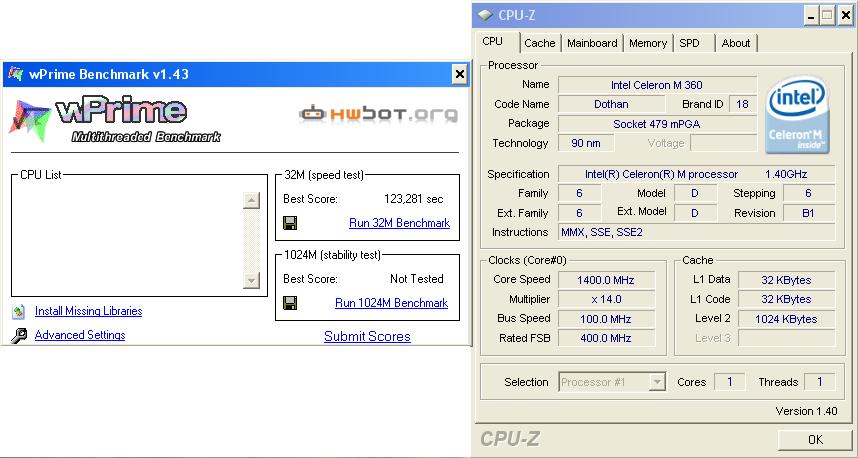Click the Brand ID value 18

point(743,104)
